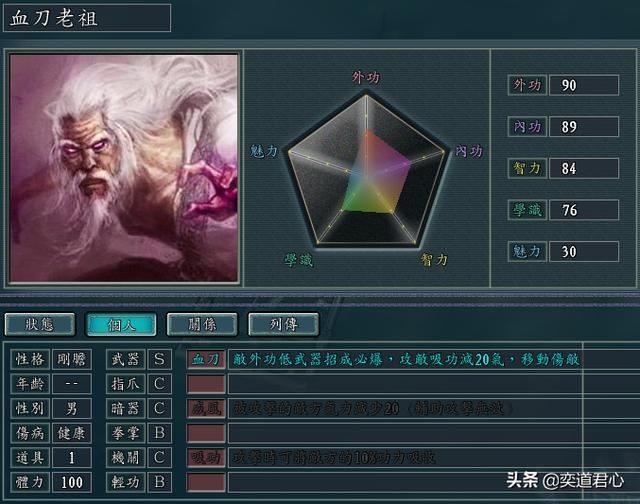Click the empty skill slot below 血刀
This screenshot has height=504, width=640.
[206, 384]
